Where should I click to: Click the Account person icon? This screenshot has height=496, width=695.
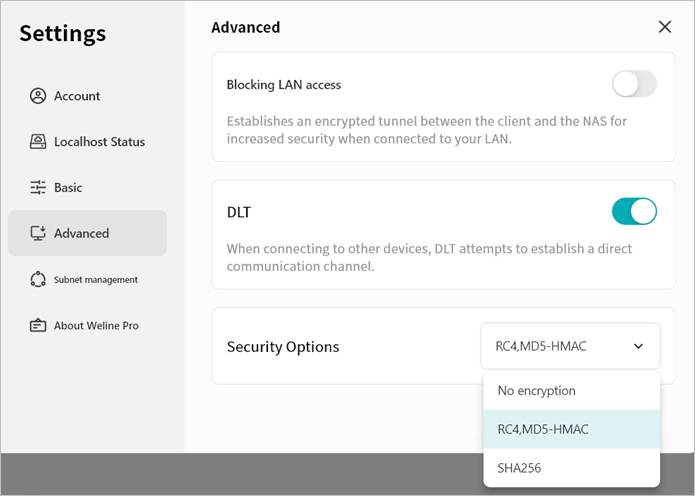pos(38,96)
